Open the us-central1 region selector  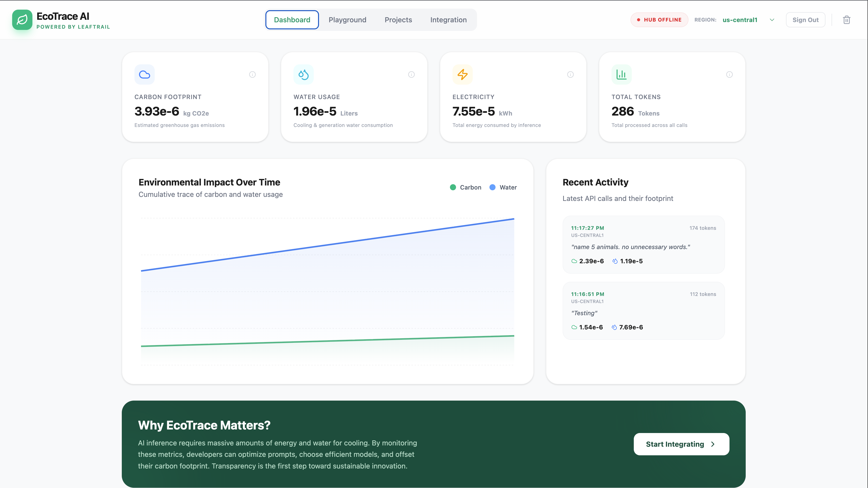(x=740, y=20)
